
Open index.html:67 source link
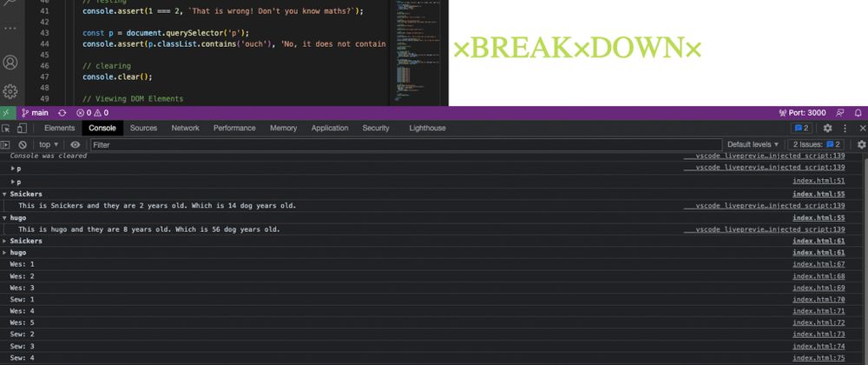(819, 263)
